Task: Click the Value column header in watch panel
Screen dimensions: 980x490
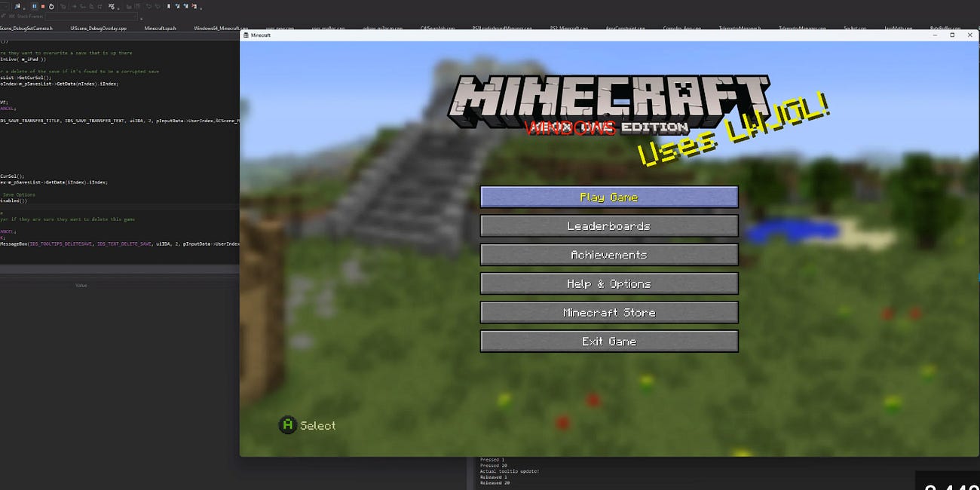Action: [x=81, y=285]
